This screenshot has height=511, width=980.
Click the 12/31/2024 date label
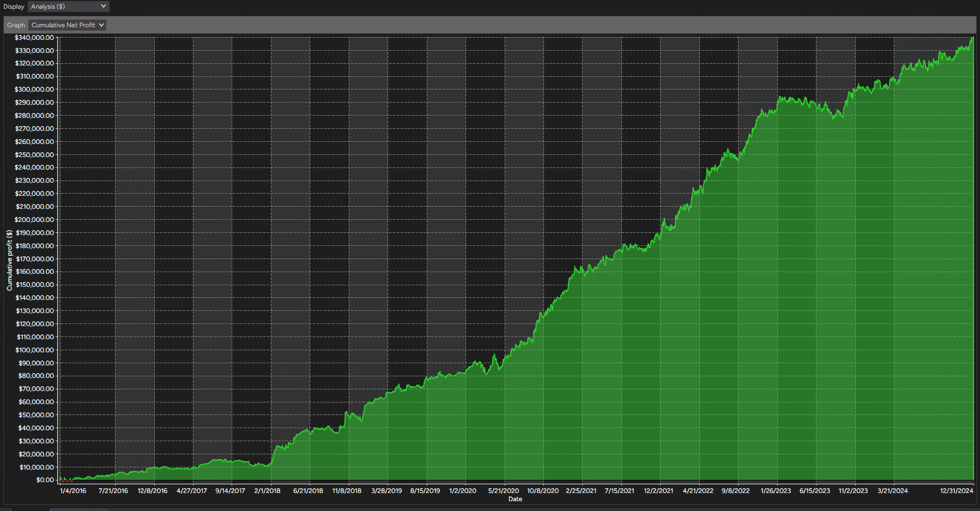[957, 491]
